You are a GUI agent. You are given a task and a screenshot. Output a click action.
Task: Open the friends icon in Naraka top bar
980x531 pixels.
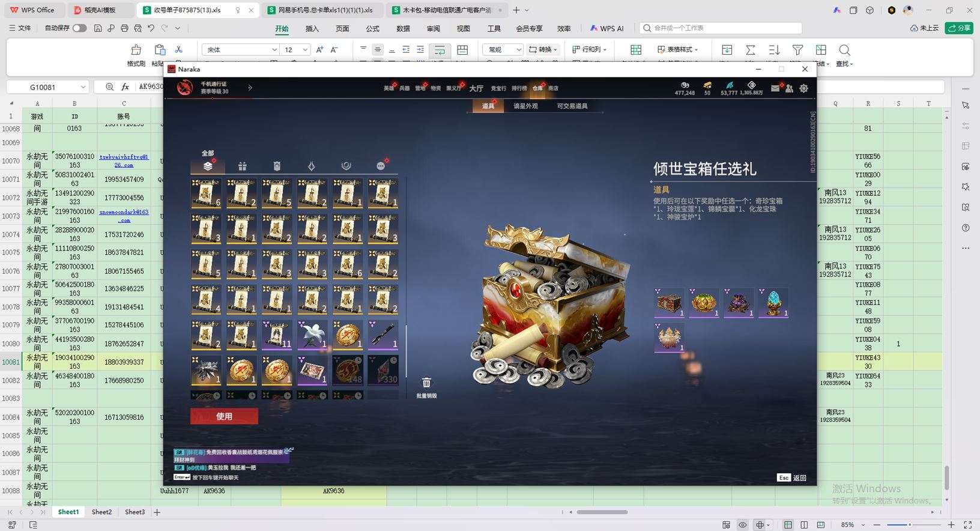(x=789, y=88)
